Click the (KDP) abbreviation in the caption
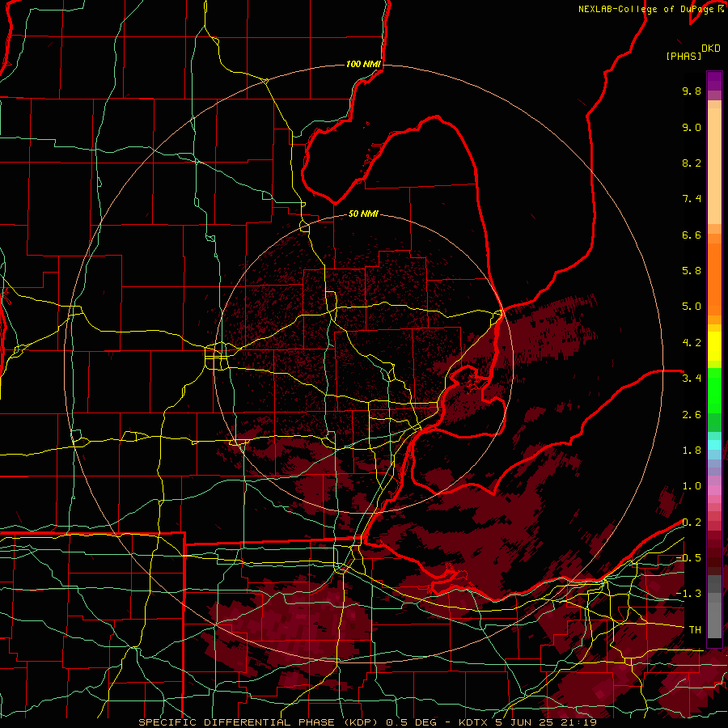This screenshot has width=728, height=728. click(362, 722)
